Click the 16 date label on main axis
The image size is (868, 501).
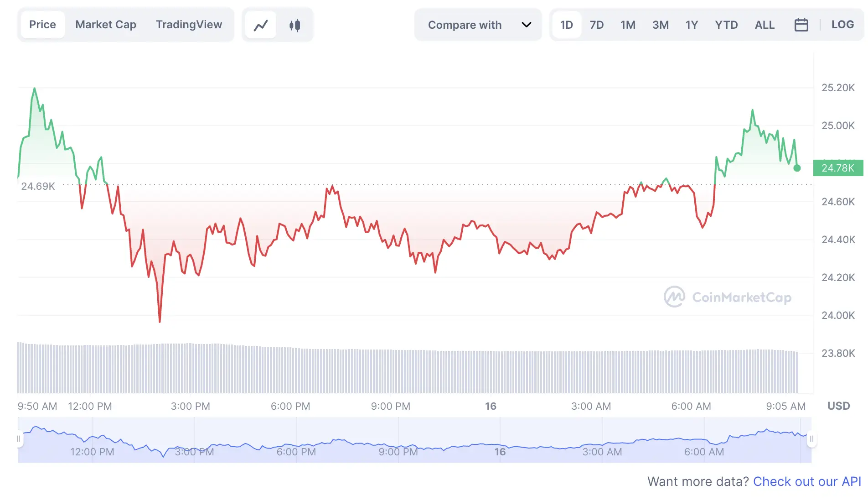(491, 406)
